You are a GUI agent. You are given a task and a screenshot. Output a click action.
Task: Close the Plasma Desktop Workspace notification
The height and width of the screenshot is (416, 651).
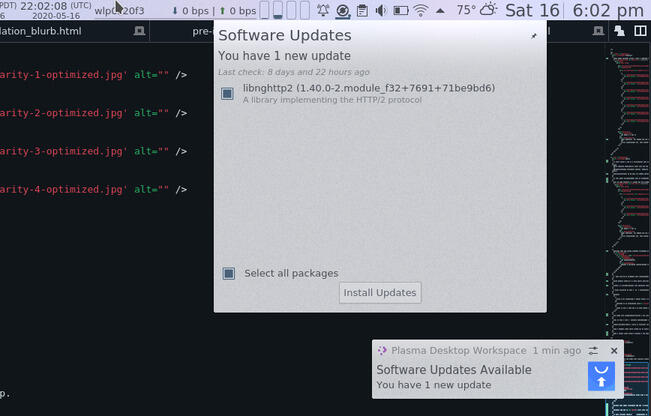click(x=614, y=351)
